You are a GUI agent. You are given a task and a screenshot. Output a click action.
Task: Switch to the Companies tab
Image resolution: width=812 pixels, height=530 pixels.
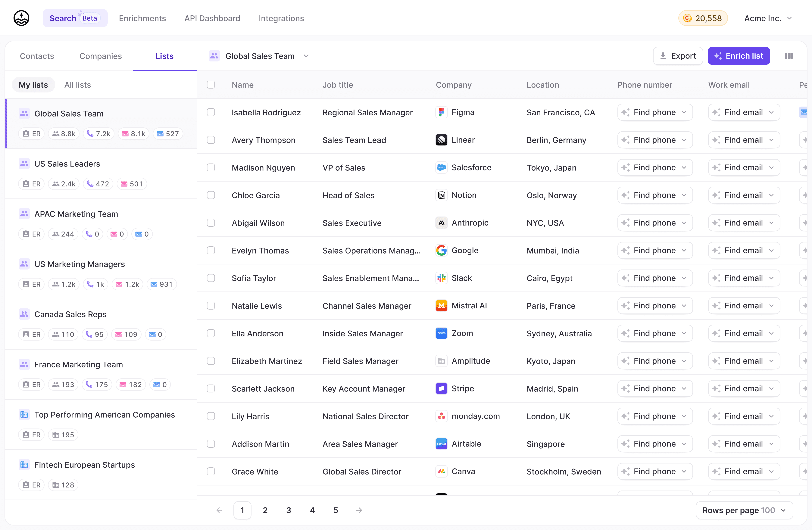[100, 56]
